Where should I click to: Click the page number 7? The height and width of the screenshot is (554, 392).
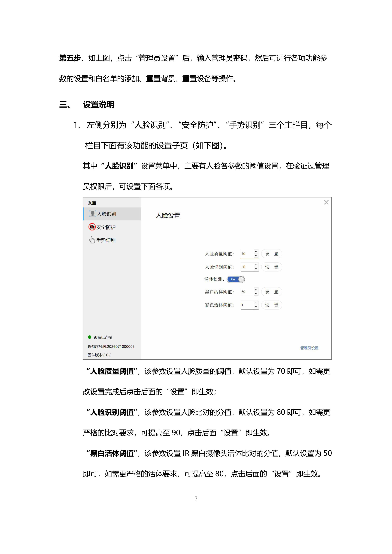pyautogui.click(x=196, y=499)
